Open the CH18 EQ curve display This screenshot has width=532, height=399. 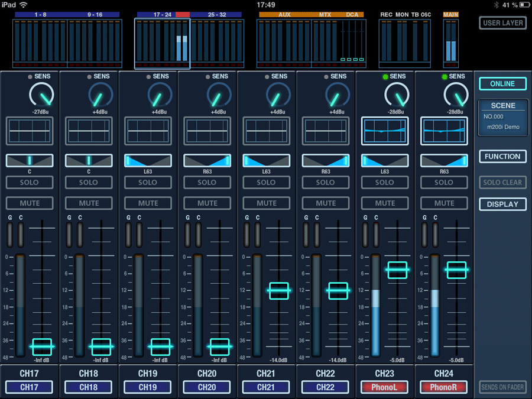(89, 131)
